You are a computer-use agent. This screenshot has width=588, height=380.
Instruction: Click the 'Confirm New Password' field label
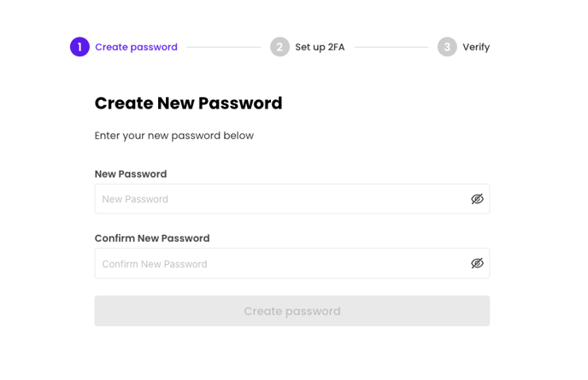152,238
